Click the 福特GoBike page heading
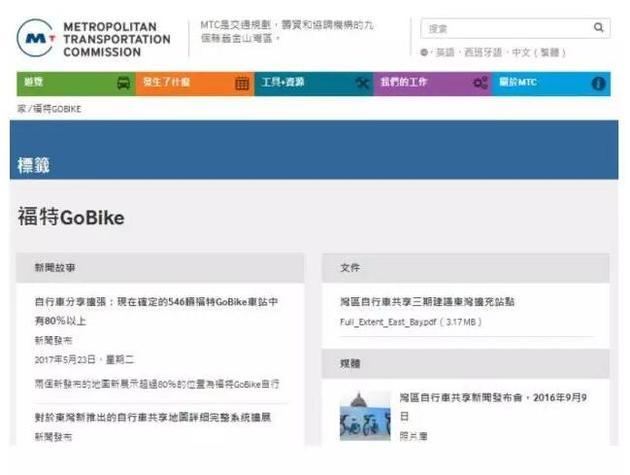Image resolution: width=630 pixels, height=475 pixels. click(x=71, y=217)
